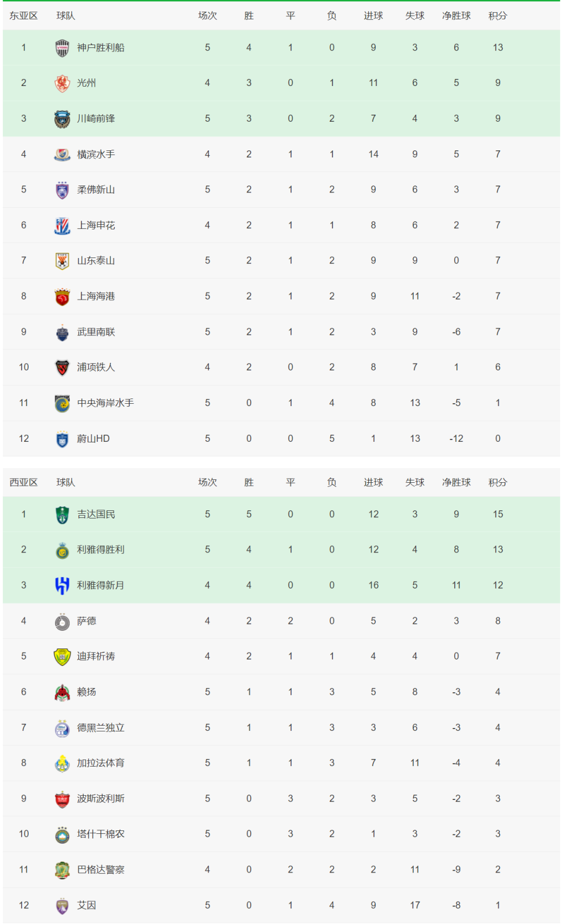Select the 吉达国民 green crest
562x924 pixels.
(62, 514)
